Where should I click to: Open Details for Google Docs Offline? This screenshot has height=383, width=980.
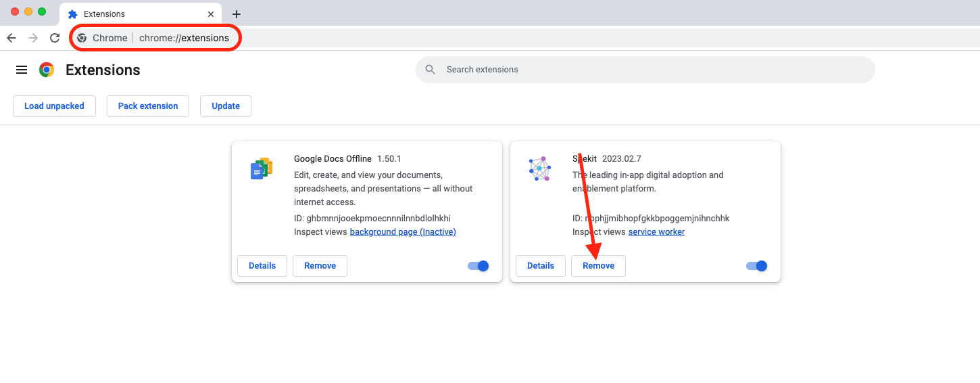(x=262, y=266)
